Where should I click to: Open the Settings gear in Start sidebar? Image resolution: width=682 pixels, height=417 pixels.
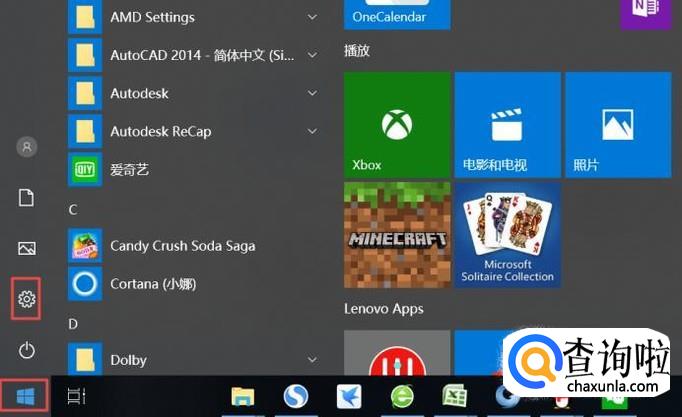[x=27, y=299]
